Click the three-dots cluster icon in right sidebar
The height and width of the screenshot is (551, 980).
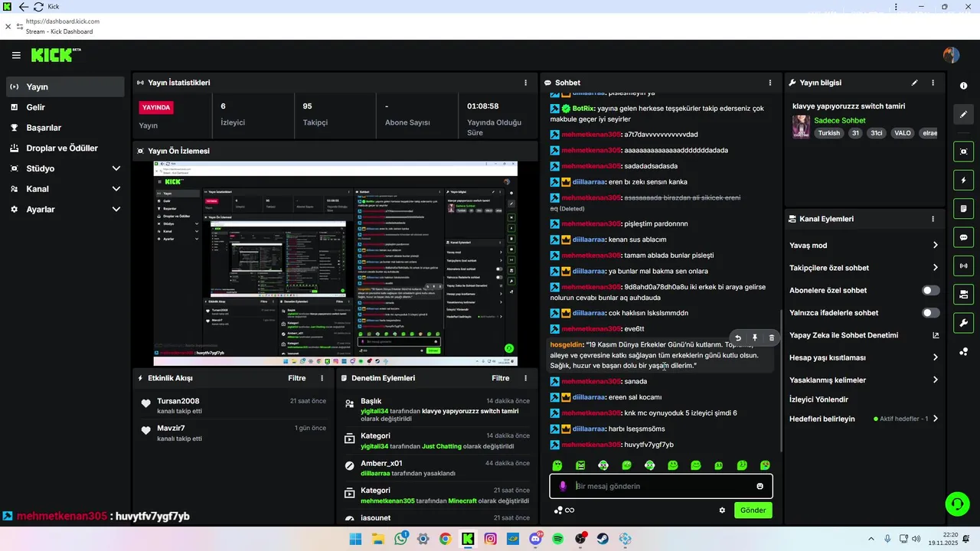(x=963, y=351)
